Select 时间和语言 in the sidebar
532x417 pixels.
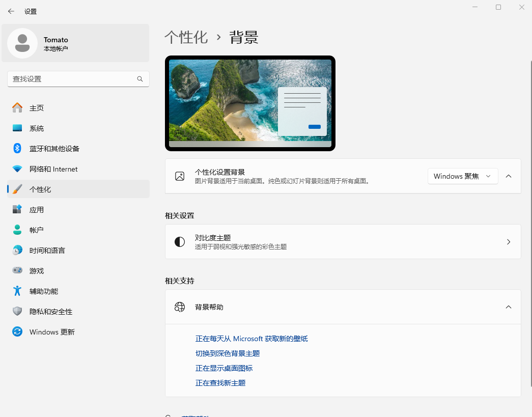pos(47,251)
